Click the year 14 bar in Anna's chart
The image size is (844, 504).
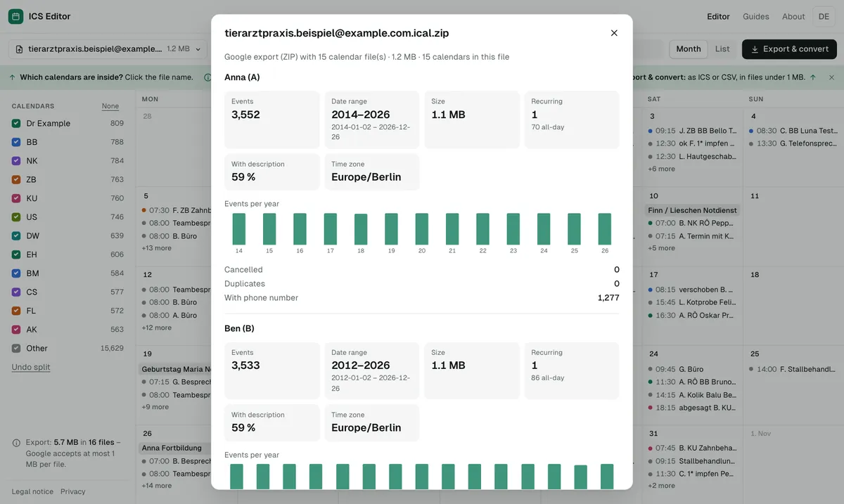coord(239,229)
